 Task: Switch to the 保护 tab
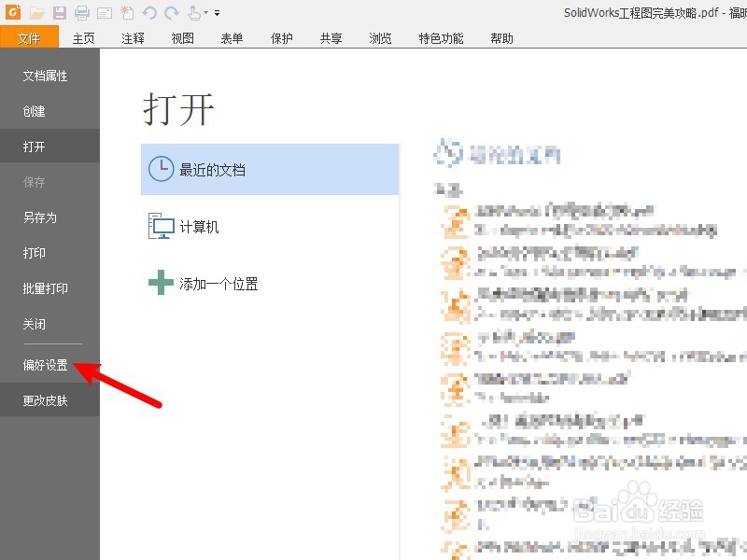click(282, 38)
